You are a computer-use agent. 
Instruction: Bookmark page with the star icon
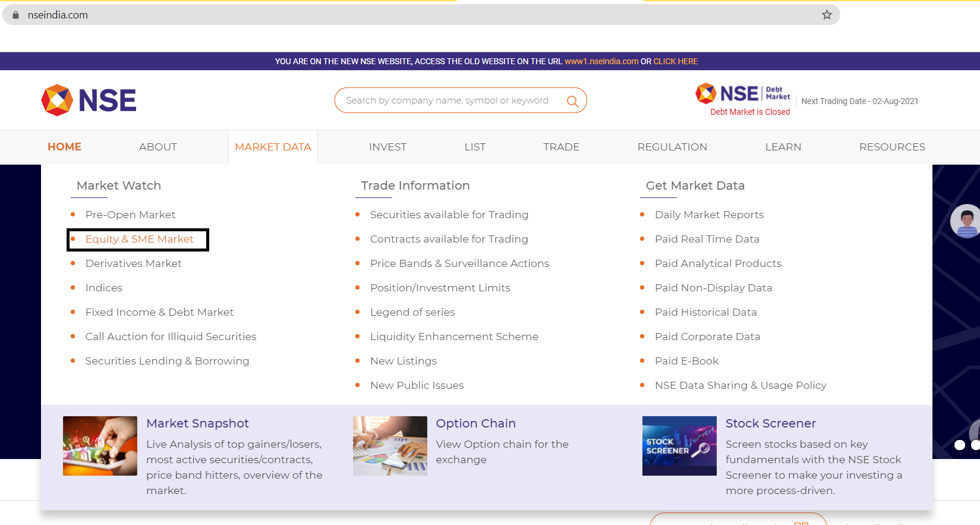click(x=827, y=15)
